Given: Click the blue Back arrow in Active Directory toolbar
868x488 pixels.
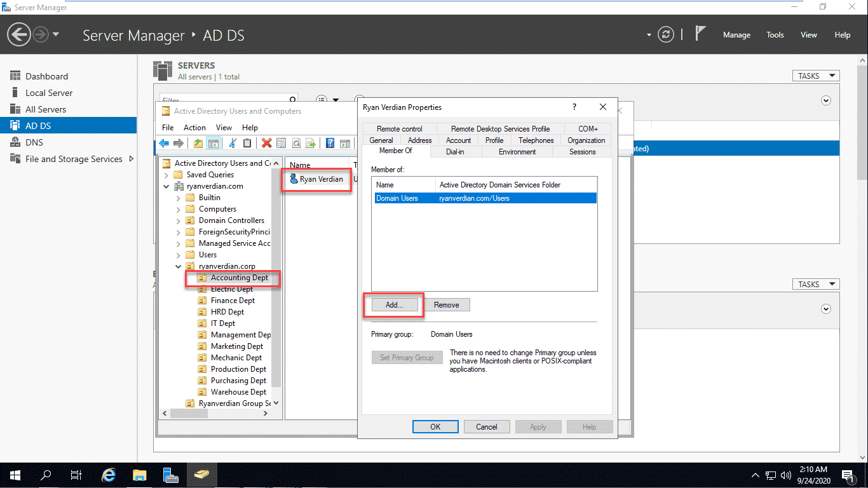Looking at the screenshot, I should tap(165, 144).
